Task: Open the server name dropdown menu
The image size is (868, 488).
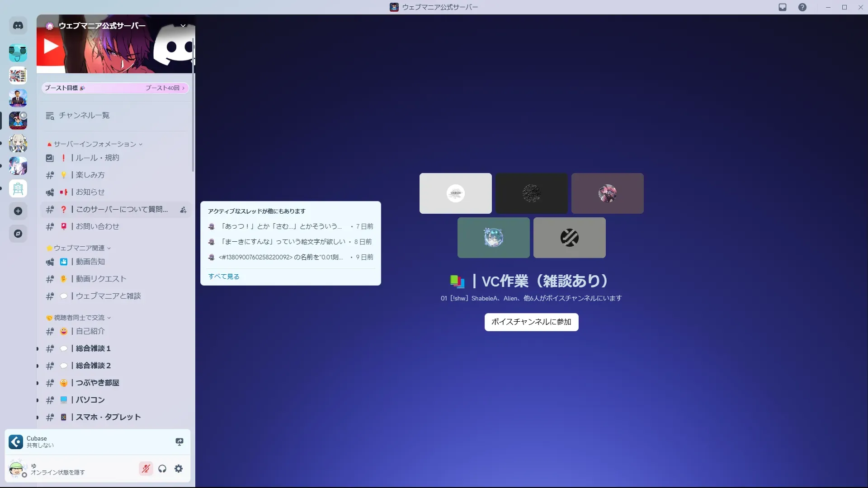Action: (x=183, y=26)
